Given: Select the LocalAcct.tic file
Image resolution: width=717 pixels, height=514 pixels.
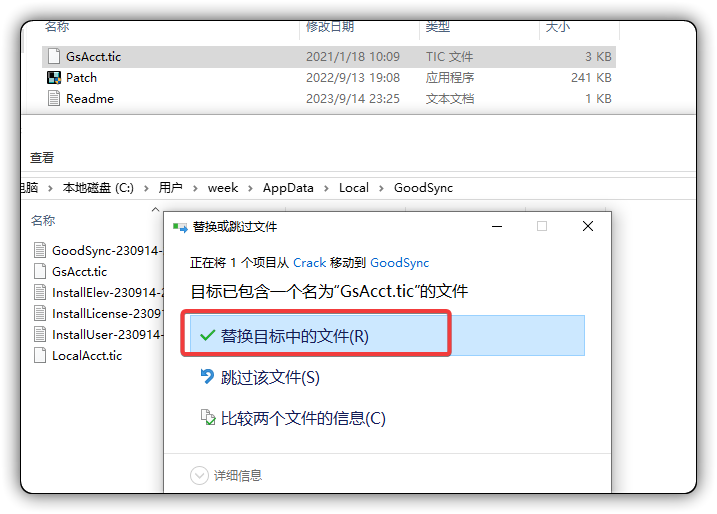Looking at the screenshot, I should tap(87, 355).
